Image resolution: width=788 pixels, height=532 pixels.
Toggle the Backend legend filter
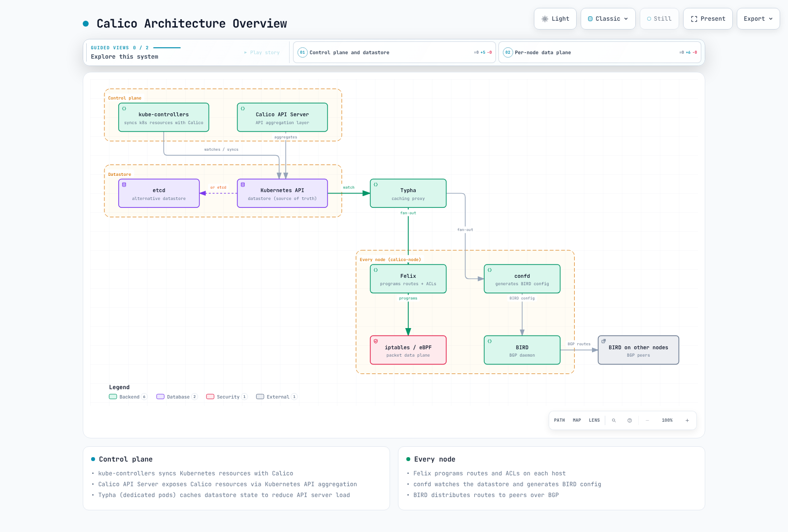[128, 397]
